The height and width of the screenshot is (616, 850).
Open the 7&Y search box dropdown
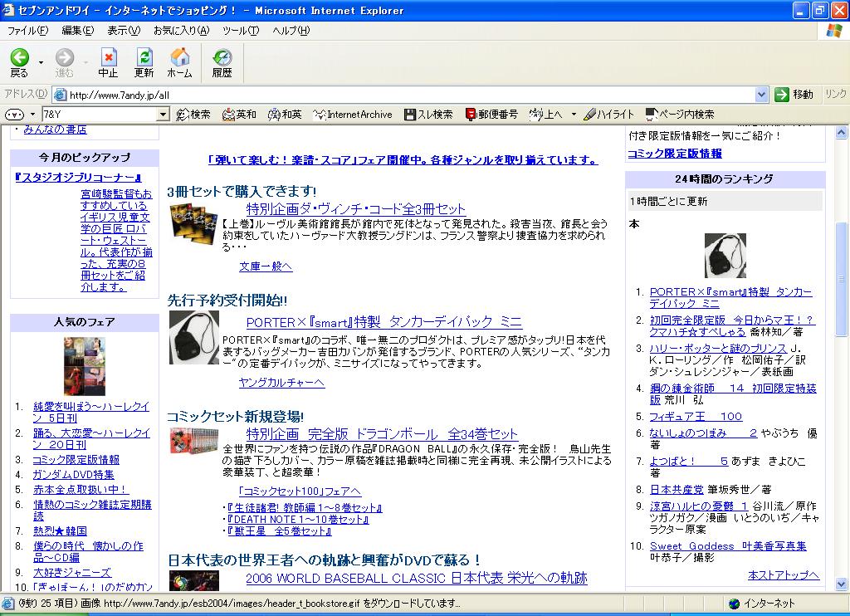point(164,115)
